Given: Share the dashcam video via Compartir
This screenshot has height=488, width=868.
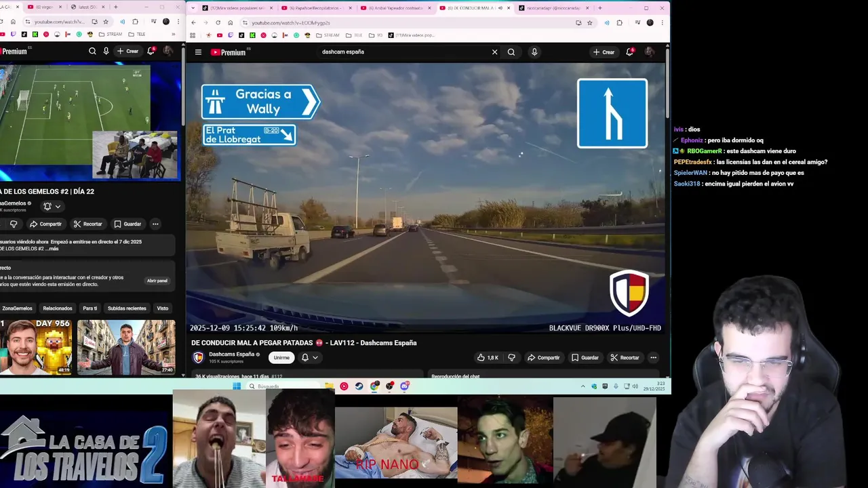Looking at the screenshot, I should coord(544,357).
